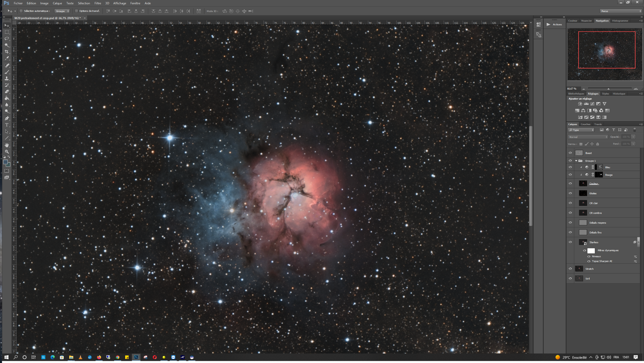Switch to the Histogramme tab

[x=620, y=21]
